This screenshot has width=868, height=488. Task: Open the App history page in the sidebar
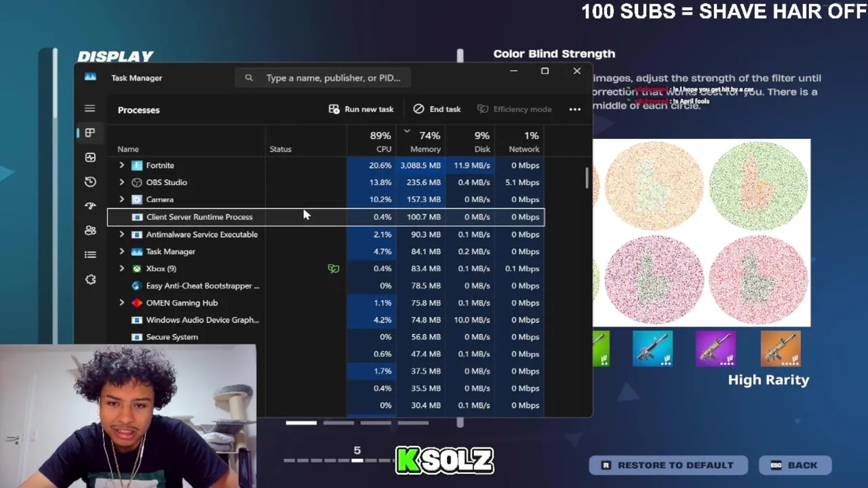tap(90, 182)
